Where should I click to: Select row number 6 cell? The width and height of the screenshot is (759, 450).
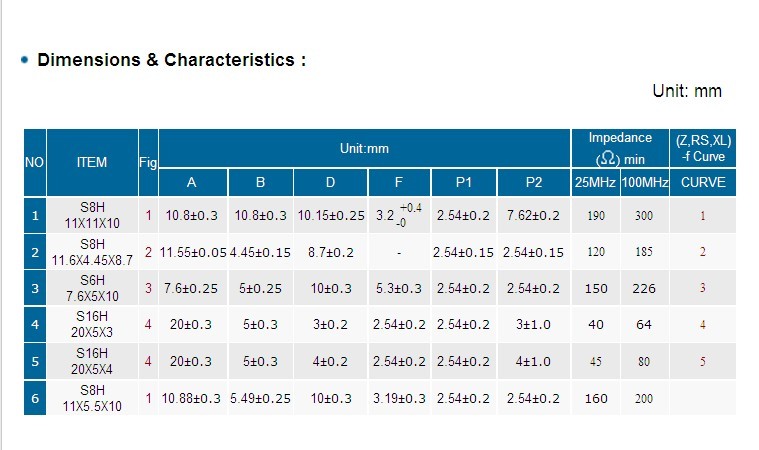tap(35, 398)
